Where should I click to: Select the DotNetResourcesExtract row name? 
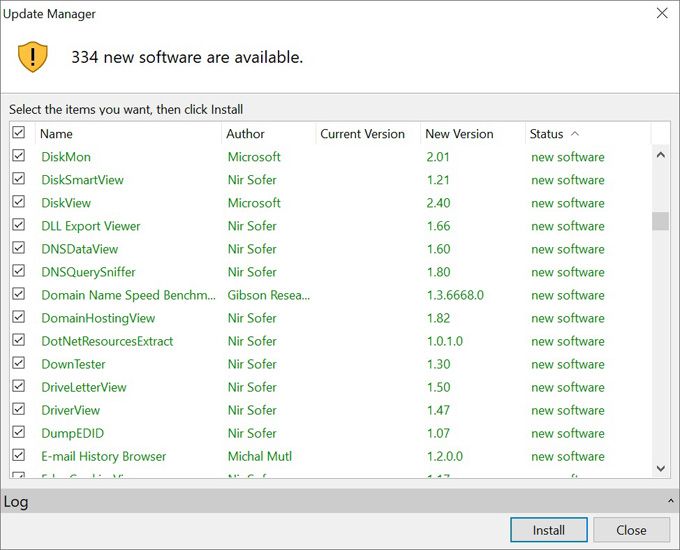[107, 341]
